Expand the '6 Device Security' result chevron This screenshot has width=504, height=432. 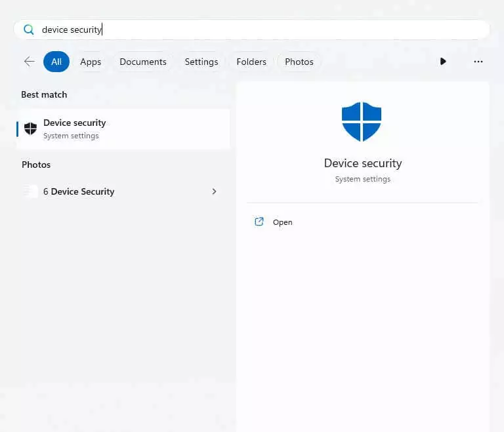[x=214, y=191]
